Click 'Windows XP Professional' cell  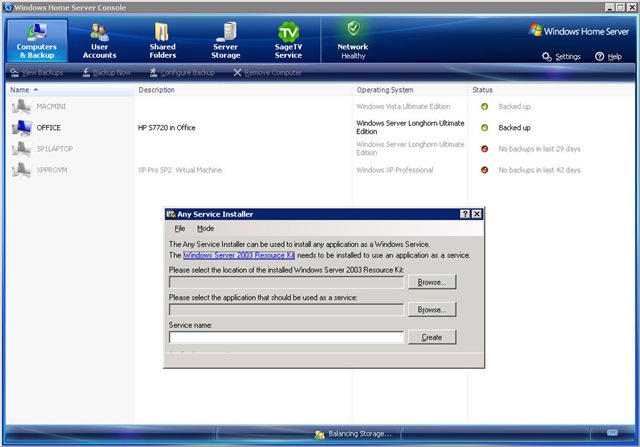pyautogui.click(x=395, y=170)
